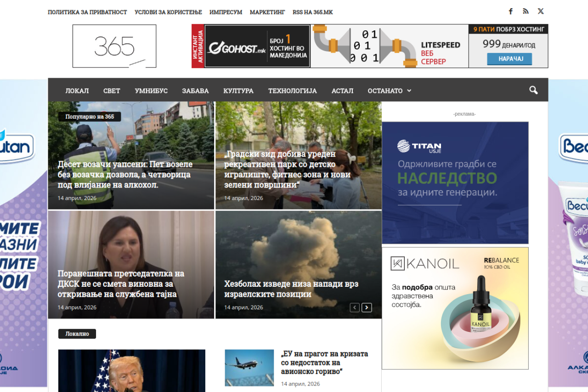
Task: Open the ЛОКАЛ menu section
Action: pos(77,91)
